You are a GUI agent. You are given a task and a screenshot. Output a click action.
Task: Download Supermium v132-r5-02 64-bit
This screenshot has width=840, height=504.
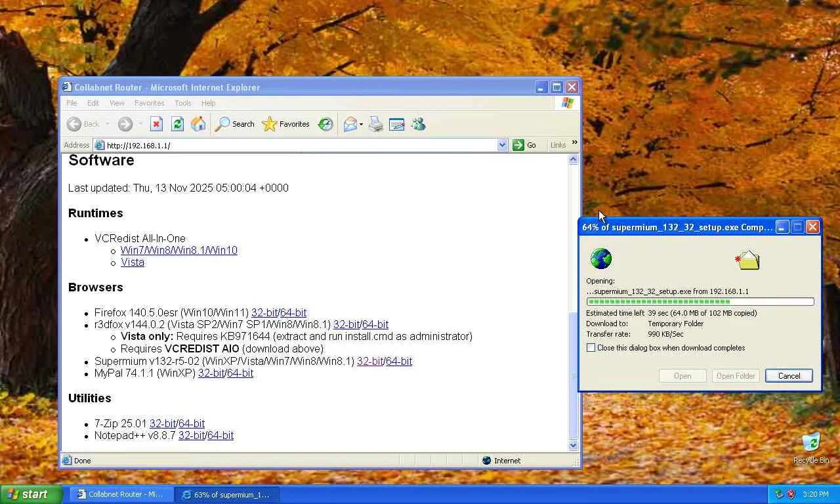[399, 362]
